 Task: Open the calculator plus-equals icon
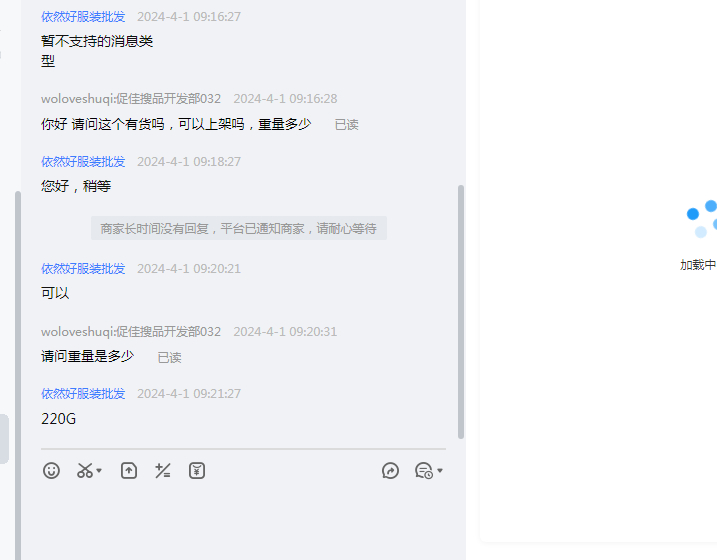(163, 470)
